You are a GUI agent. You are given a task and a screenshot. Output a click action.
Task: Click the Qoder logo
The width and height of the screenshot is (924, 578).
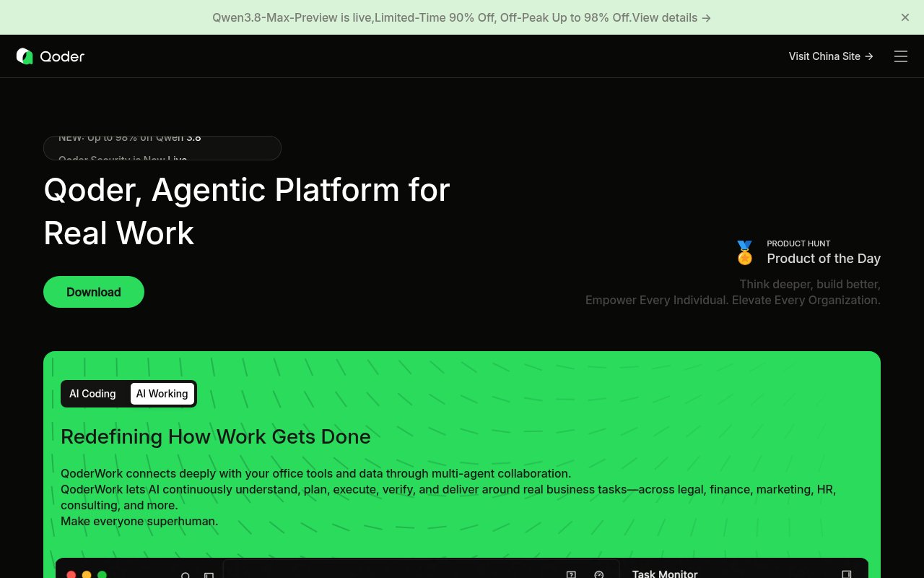tap(51, 56)
